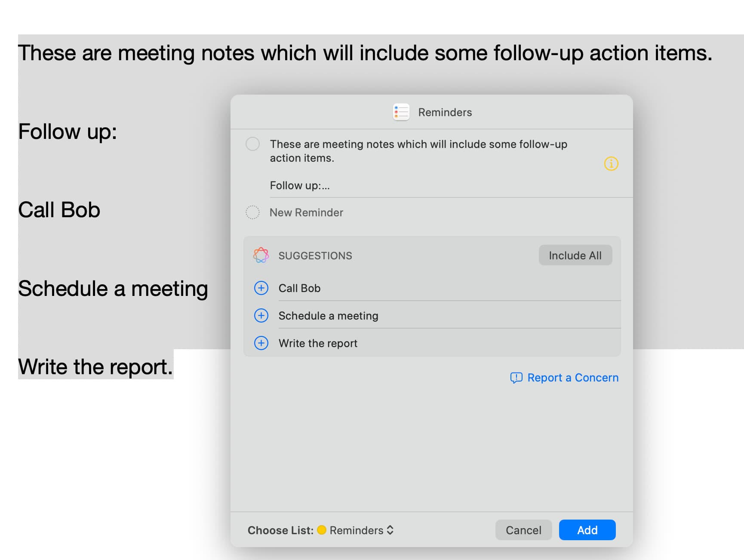Open the Report a Concern link

[572, 378]
